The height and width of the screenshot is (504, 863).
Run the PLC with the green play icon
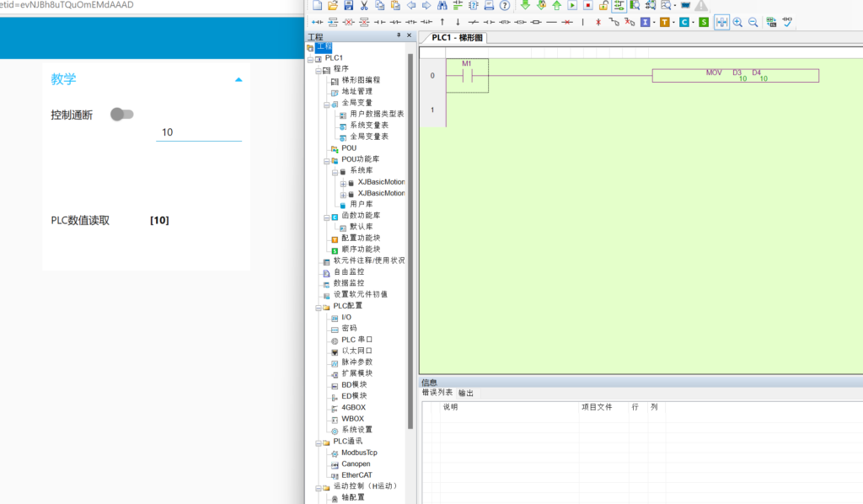click(572, 5)
